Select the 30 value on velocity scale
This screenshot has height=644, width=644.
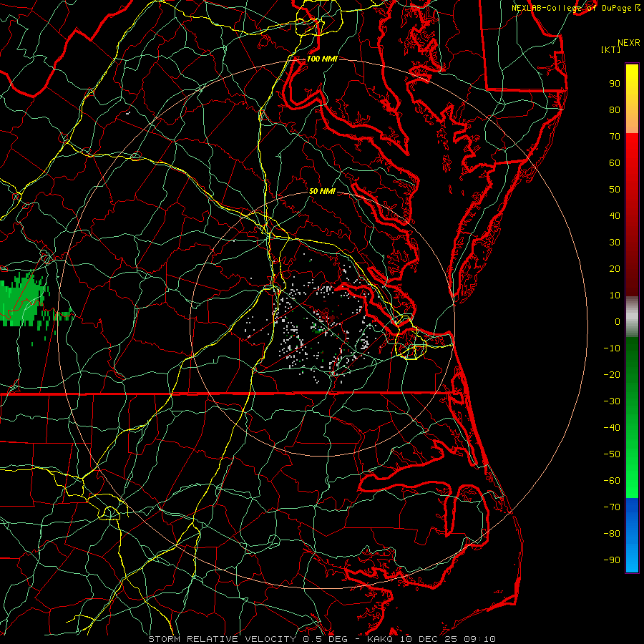615,243
